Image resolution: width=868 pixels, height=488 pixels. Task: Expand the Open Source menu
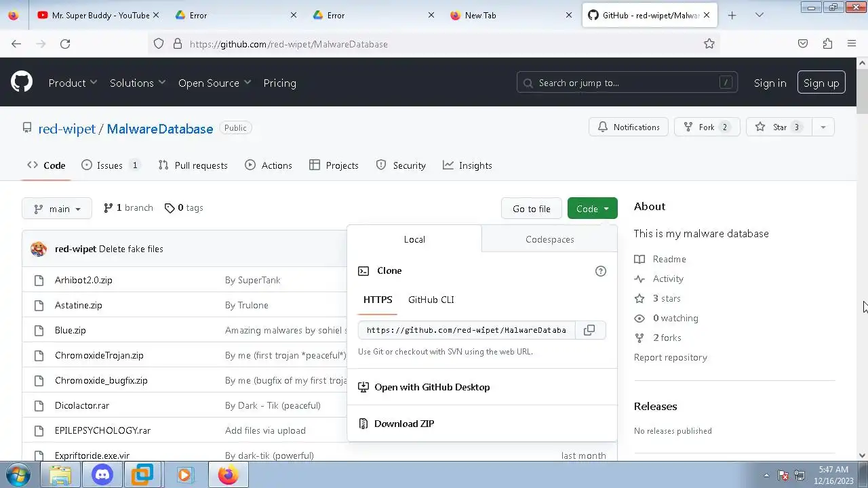pyautogui.click(x=214, y=83)
